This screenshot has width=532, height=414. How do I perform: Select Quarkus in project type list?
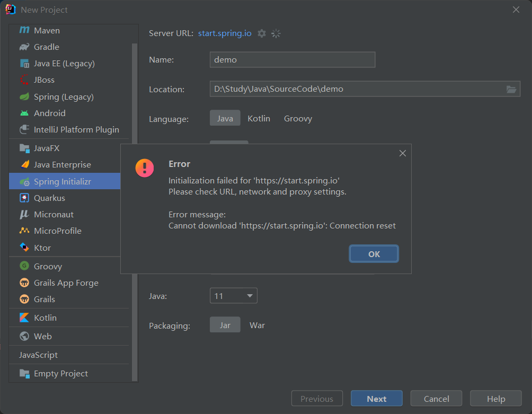point(65,198)
